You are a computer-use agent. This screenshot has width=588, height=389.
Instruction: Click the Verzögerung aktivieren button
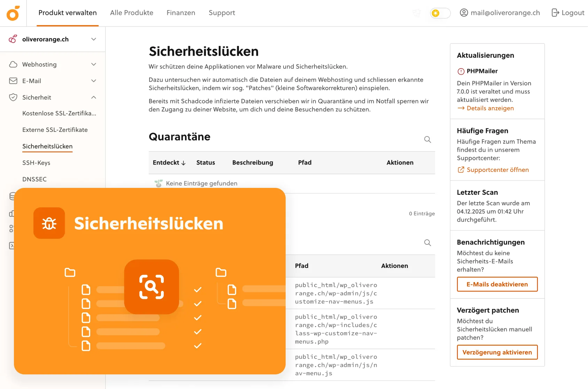[x=497, y=352]
